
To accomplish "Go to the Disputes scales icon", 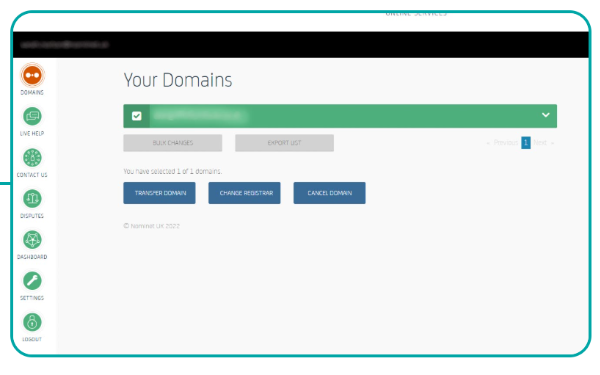I will pos(32,199).
